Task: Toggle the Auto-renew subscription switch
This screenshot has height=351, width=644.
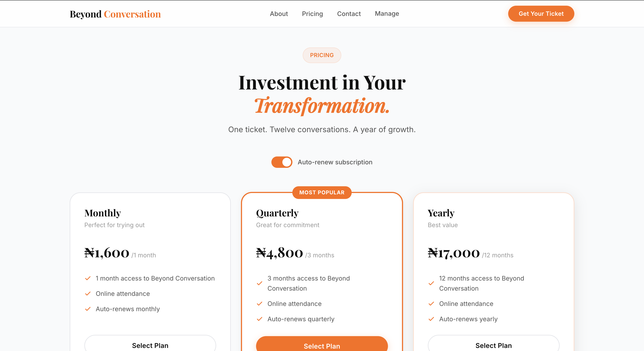Action: tap(282, 162)
